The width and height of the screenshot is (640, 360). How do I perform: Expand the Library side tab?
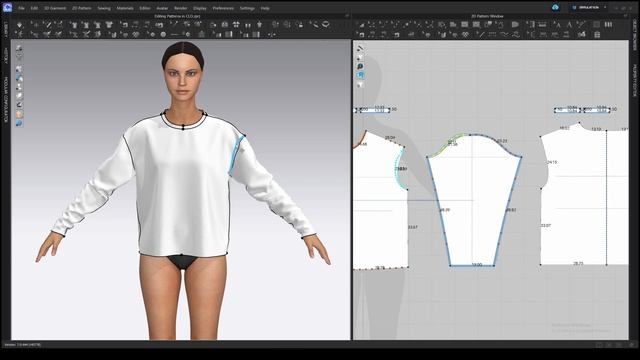point(6,30)
